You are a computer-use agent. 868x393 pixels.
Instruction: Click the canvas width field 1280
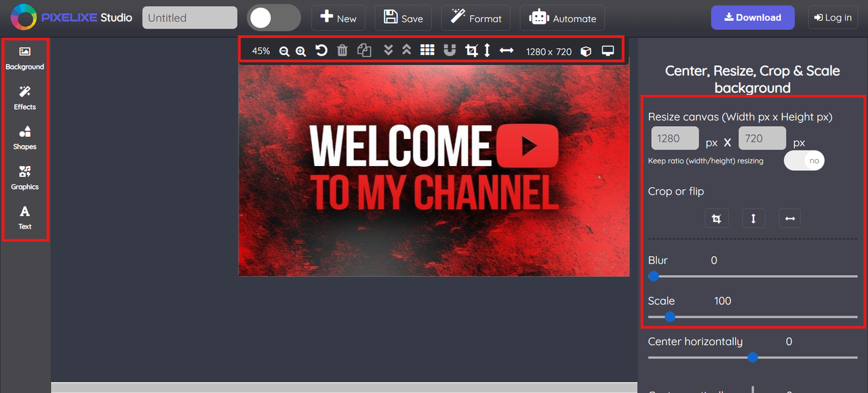[675, 138]
